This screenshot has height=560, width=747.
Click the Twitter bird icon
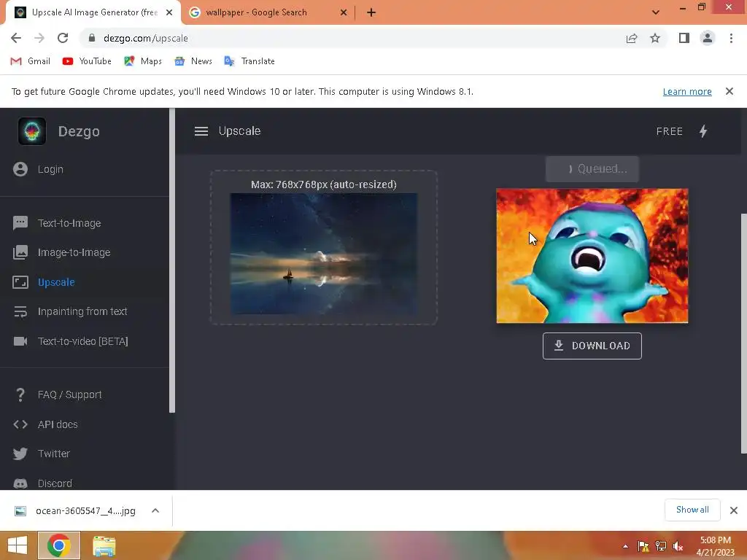20,454
